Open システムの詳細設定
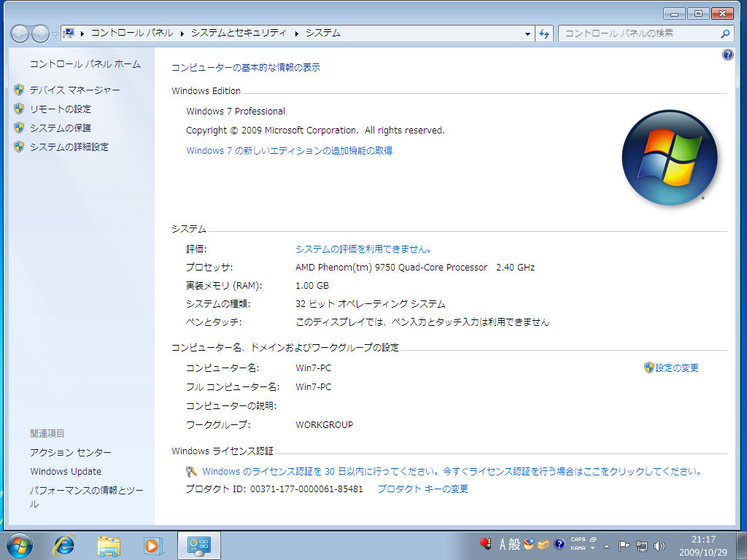Image resolution: width=747 pixels, height=560 pixels. [69, 147]
